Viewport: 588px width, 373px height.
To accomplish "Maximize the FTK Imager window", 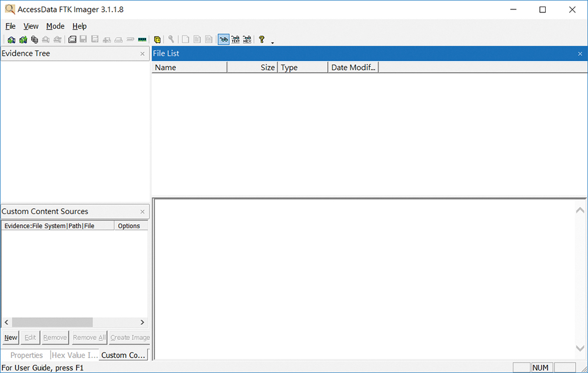I will coord(543,9).
